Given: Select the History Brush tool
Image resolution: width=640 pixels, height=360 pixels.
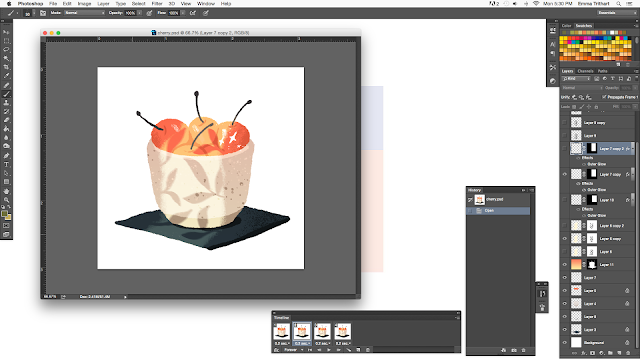Looking at the screenshot, I should (x=6, y=111).
